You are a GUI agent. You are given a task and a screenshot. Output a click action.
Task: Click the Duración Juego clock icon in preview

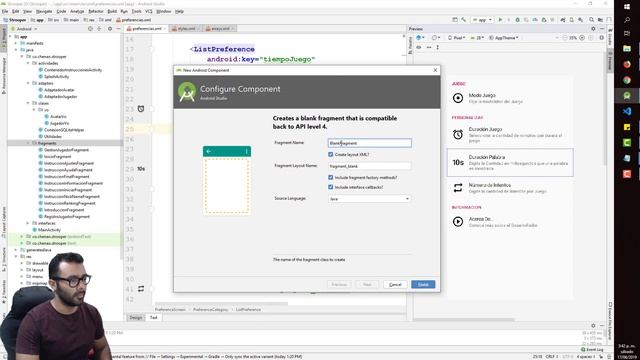(x=458, y=134)
